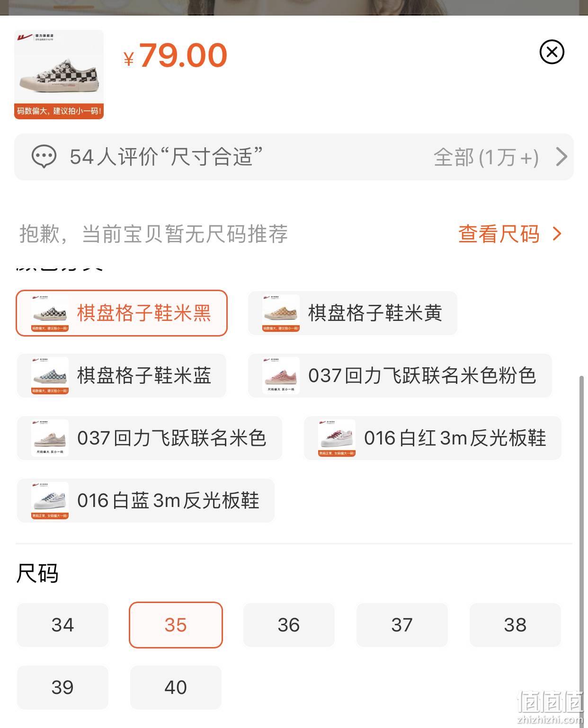This screenshot has height=728, width=588.
Task: Select size 40
Action: coord(176,687)
